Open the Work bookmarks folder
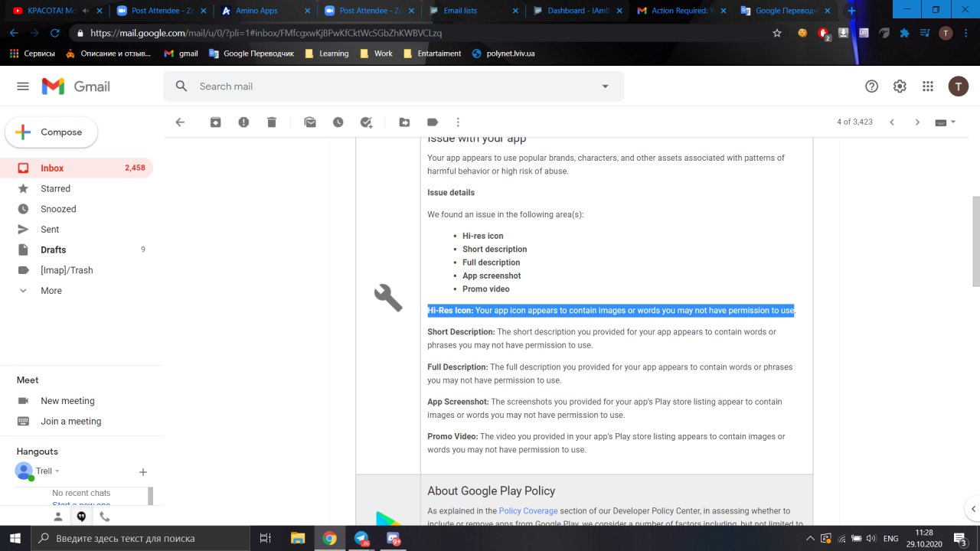 point(376,54)
